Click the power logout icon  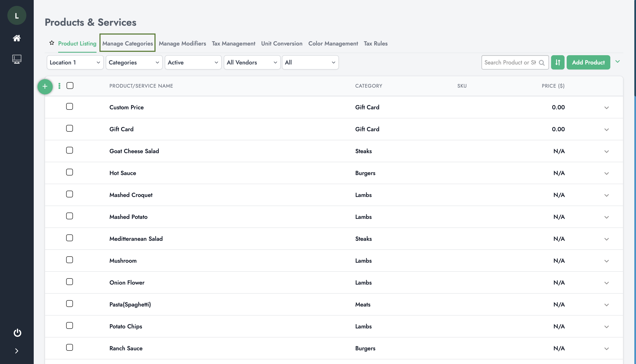coord(17,332)
